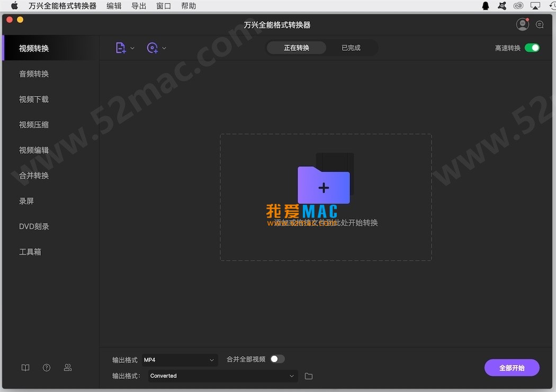
Task: Open the 万兴全能格式转换器 app menu
Action: click(x=62, y=6)
